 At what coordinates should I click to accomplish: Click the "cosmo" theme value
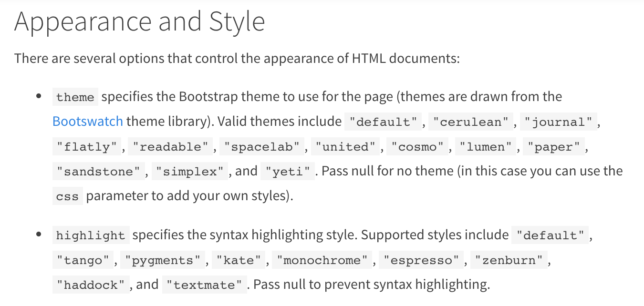(418, 146)
